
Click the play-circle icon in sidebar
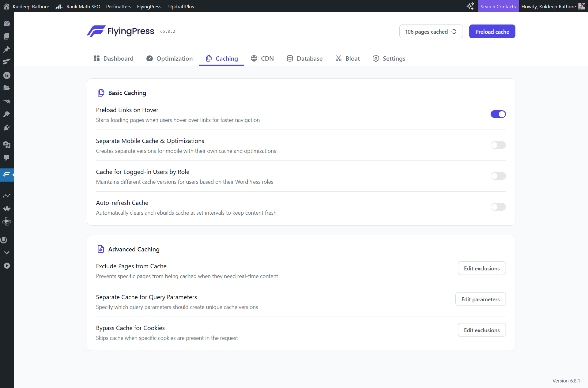7,266
